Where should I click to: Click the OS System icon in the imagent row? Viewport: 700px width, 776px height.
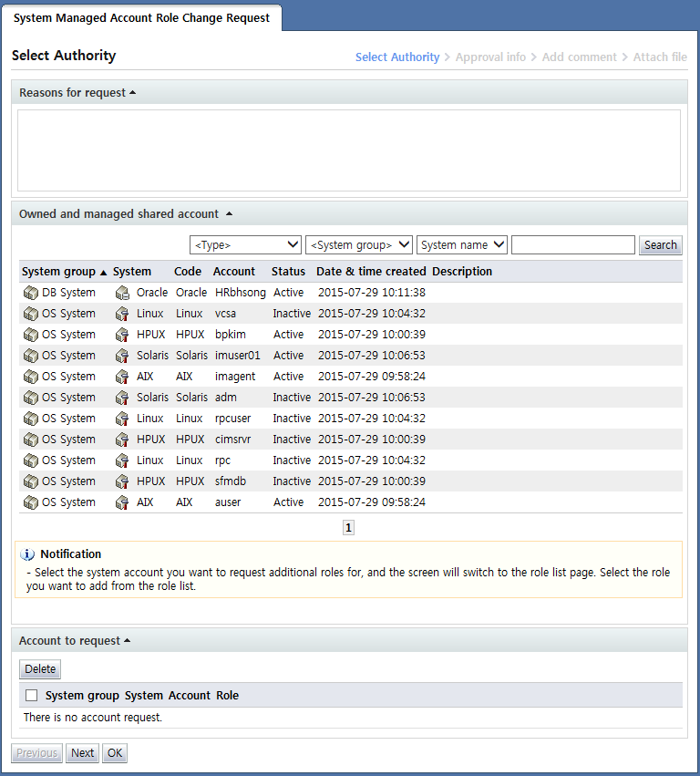pos(30,377)
